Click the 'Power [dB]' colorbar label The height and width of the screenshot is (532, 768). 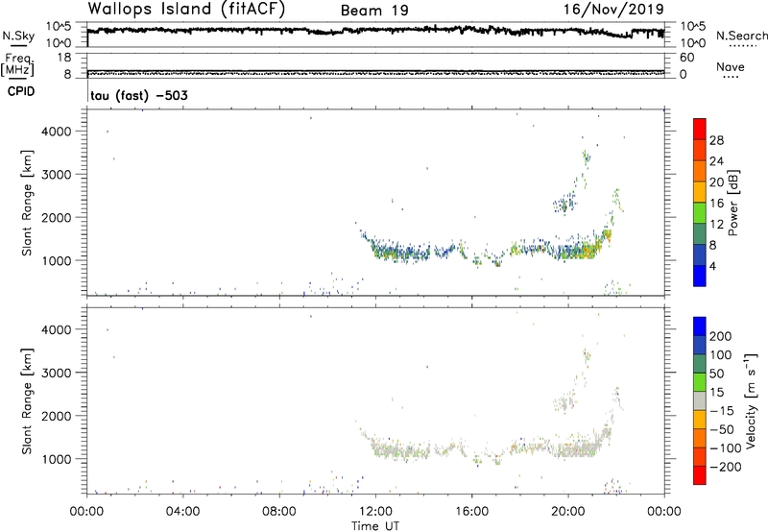[x=732, y=203]
